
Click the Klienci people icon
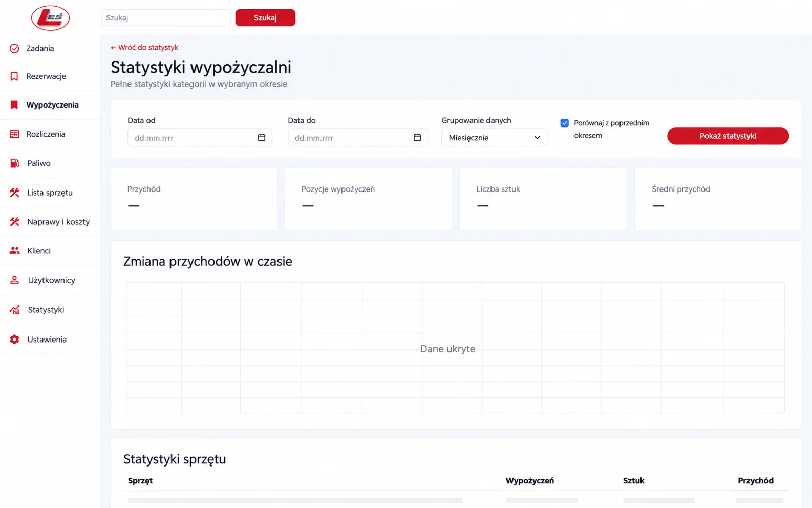(x=14, y=251)
